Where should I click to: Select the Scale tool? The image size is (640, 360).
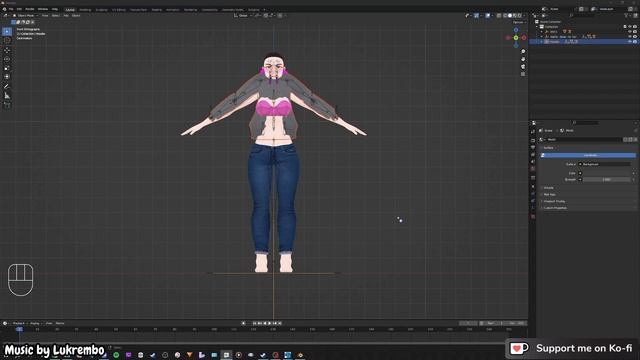click(x=7, y=68)
